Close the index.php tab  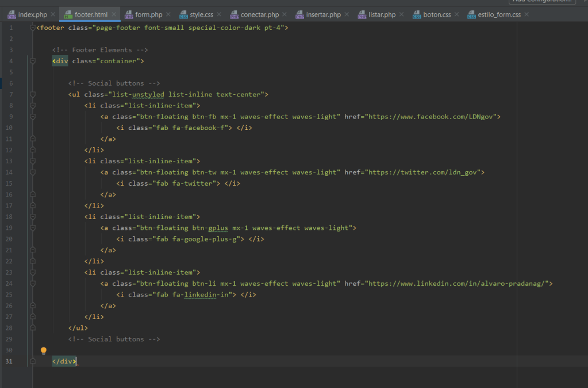(53, 14)
